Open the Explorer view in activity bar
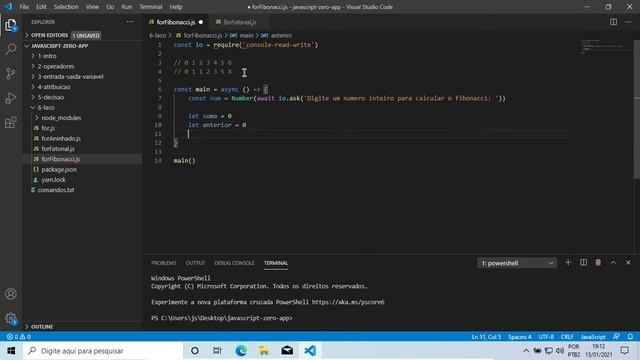640x360 pixels. coord(11,25)
